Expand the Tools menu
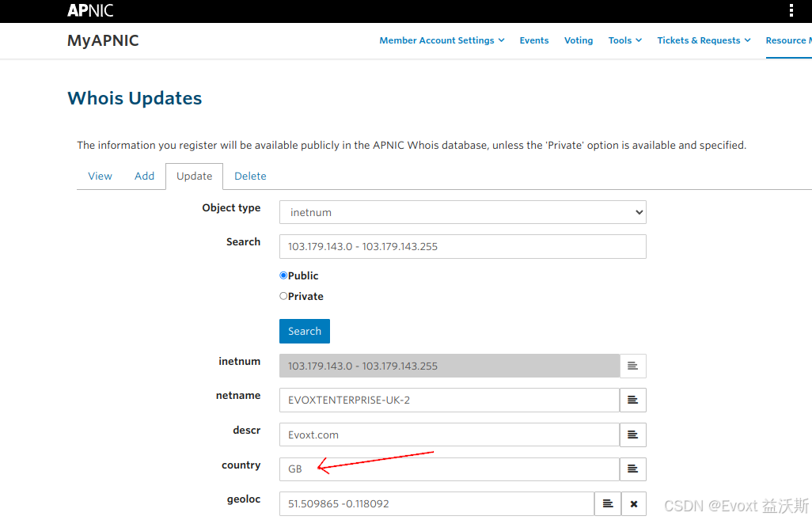The height and width of the screenshot is (520, 812). [624, 40]
